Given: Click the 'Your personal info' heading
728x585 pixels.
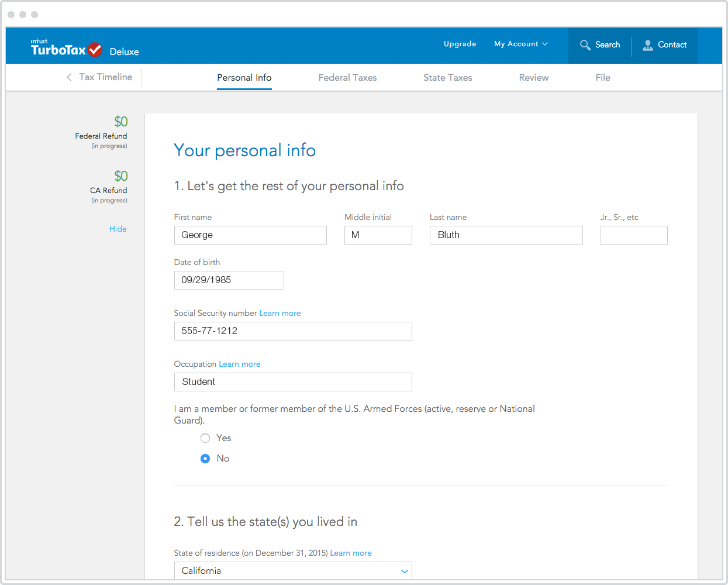Looking at the screenshot, I should pos(245,150).
